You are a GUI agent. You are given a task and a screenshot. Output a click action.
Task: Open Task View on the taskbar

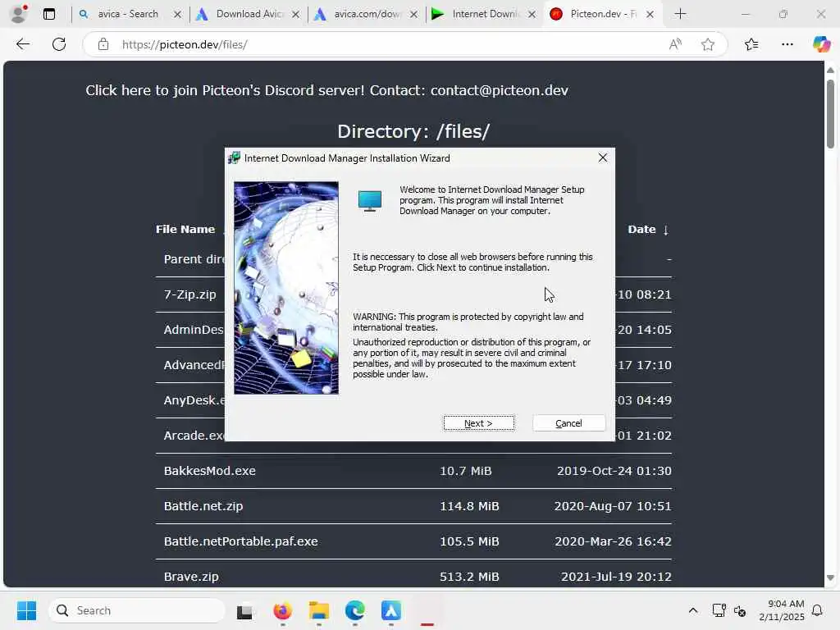click(x=244, y=610)
